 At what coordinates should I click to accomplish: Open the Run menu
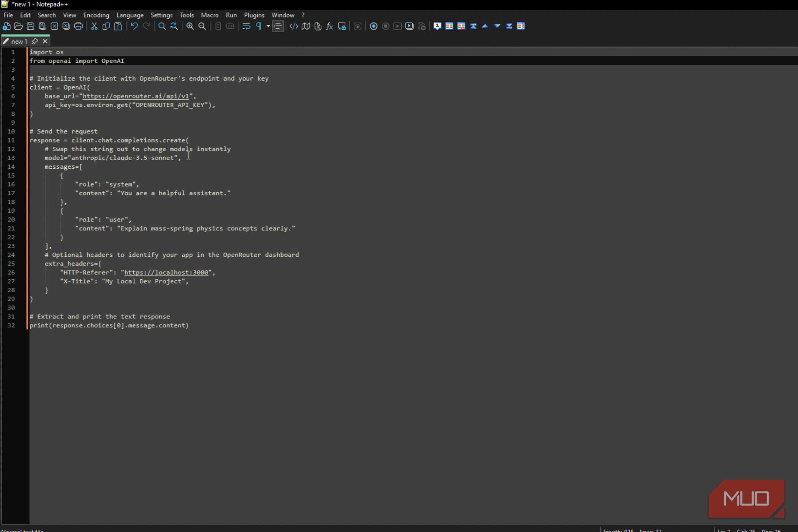[x=231, y=15]
